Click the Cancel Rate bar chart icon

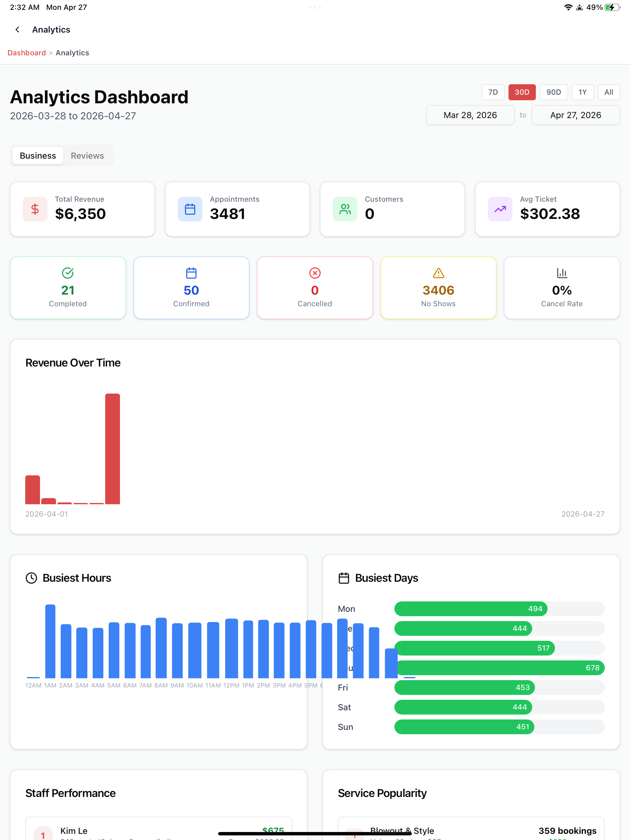(562, 273)
